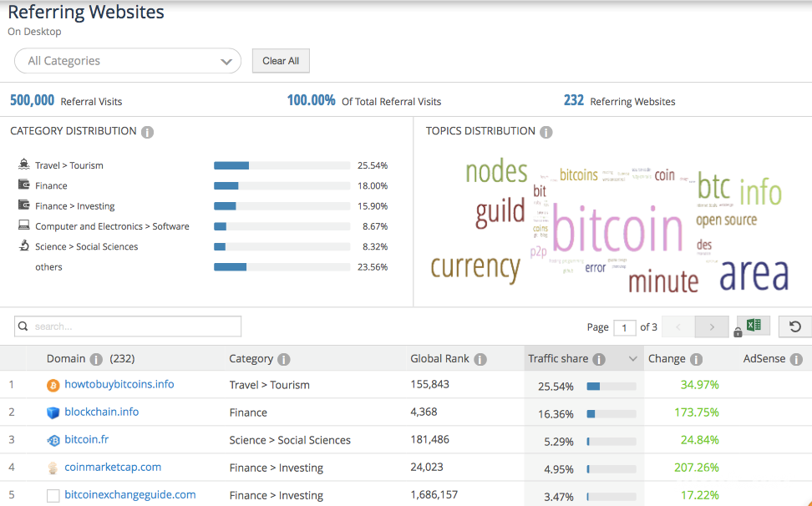Click the Clear All button
The height and width of the screenshot is (506, 812).
coord(281,61)
